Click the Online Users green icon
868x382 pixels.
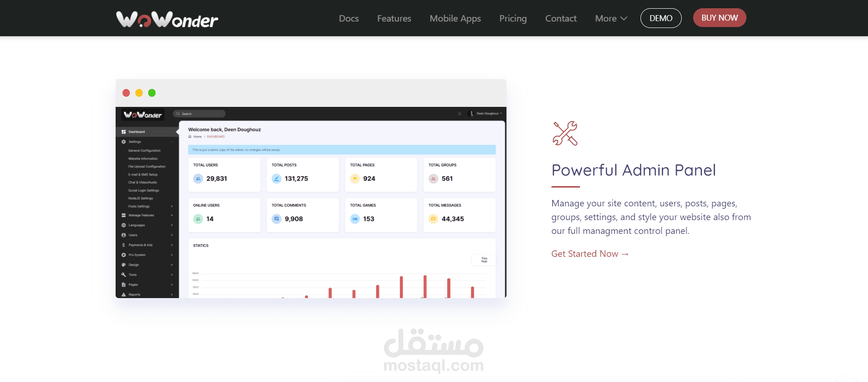tap(198, 219)
